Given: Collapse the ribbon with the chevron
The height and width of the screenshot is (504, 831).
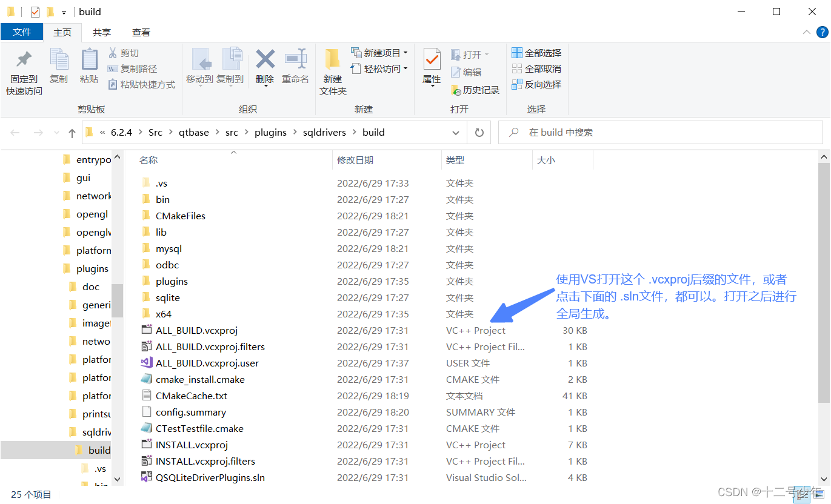Looking at the screenshot, I should (x=806, y=32).
